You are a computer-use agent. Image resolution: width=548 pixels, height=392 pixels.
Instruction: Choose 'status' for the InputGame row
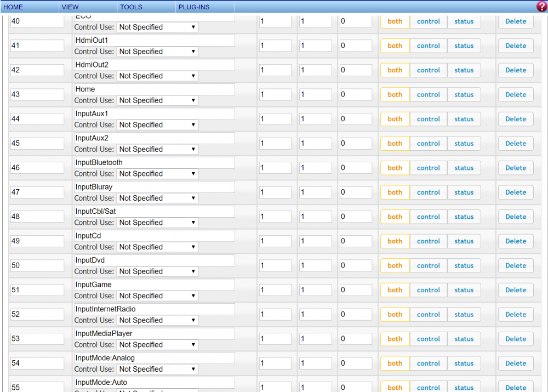[x=464, y=290]
